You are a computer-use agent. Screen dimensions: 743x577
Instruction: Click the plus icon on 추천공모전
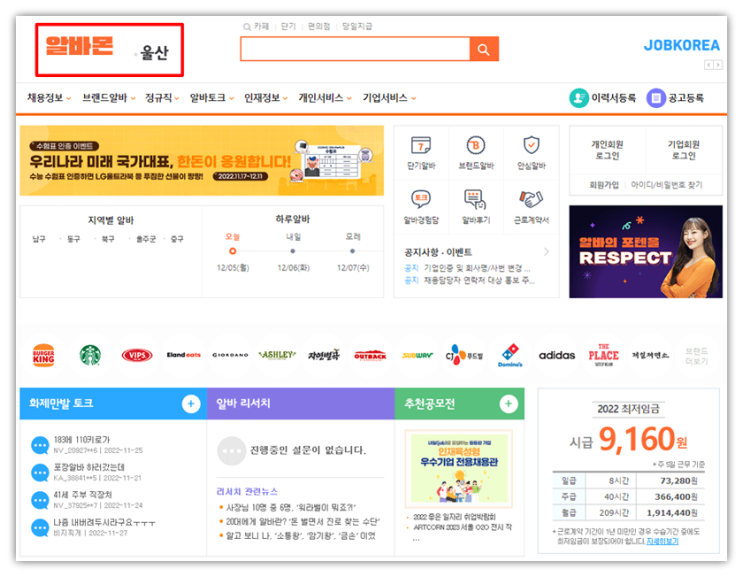point(508,404)
